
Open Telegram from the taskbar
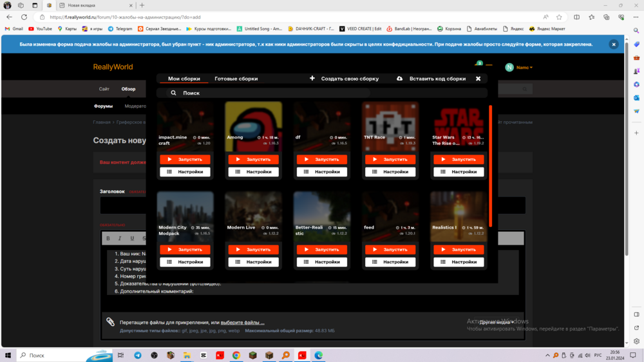coord(138,355)
